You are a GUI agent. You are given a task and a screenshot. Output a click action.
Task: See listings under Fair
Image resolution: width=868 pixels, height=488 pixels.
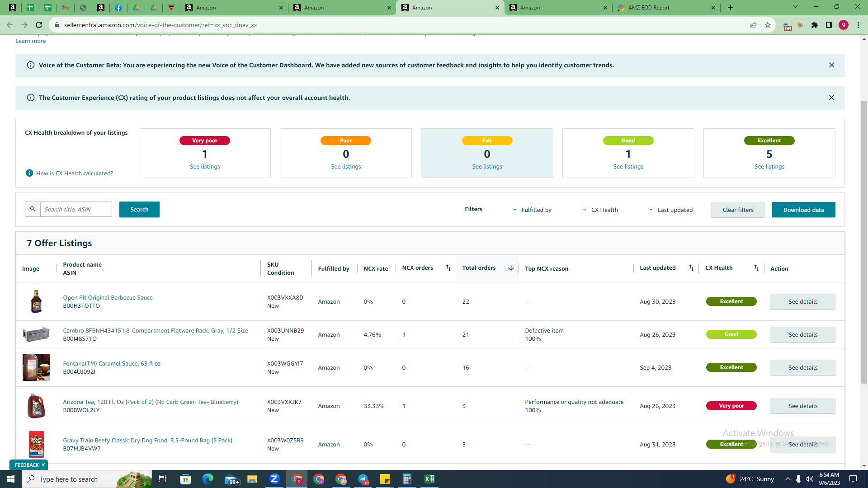coord(487,167)
